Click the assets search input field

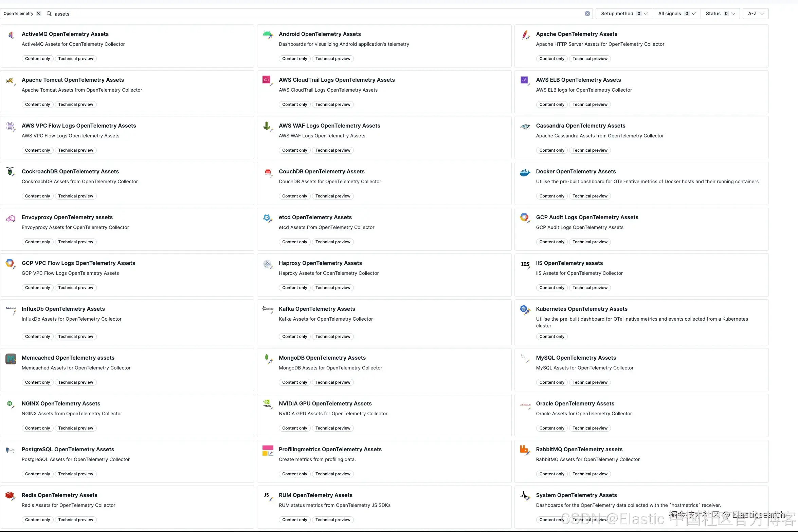(x=306, y=14)
